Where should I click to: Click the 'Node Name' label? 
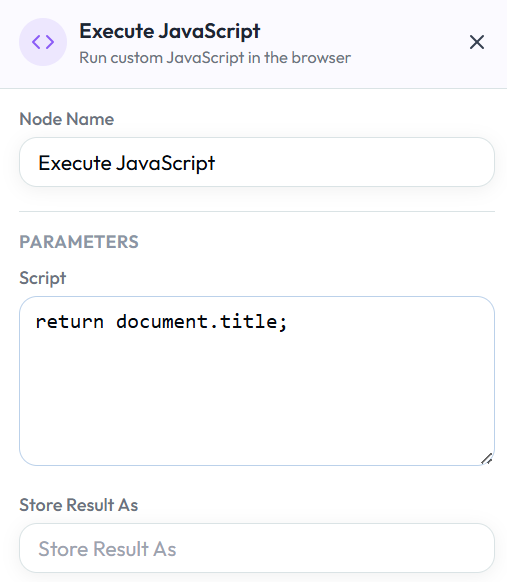tap(67, 119)
